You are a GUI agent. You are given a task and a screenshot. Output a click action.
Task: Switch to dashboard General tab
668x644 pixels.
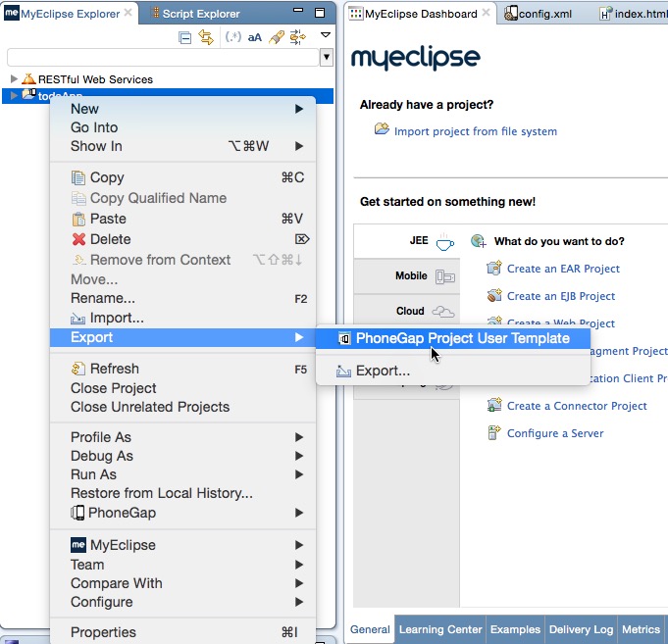coord(370,629)
